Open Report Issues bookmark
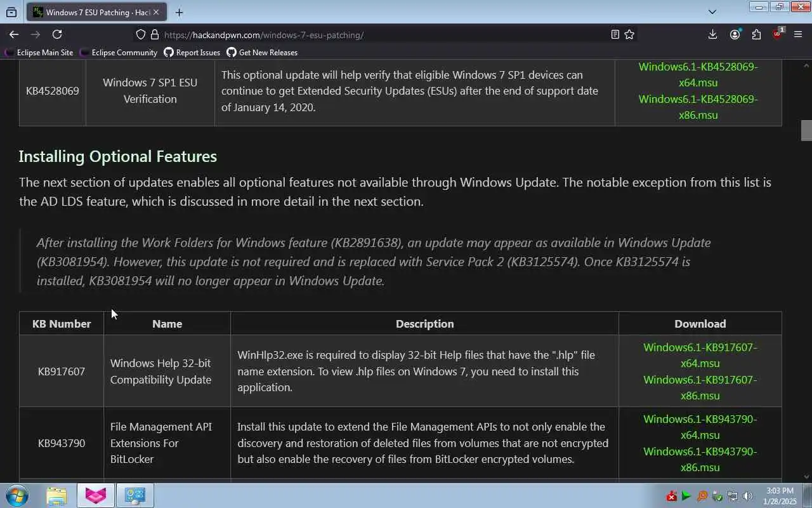Image resolution: width=812 pixels, height=508 pixels. 192,53
